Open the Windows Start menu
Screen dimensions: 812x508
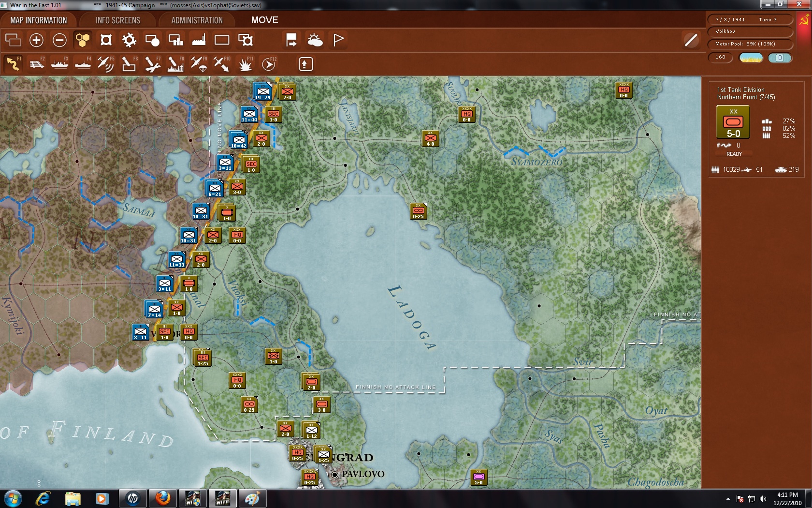click(x=13, y=498)
